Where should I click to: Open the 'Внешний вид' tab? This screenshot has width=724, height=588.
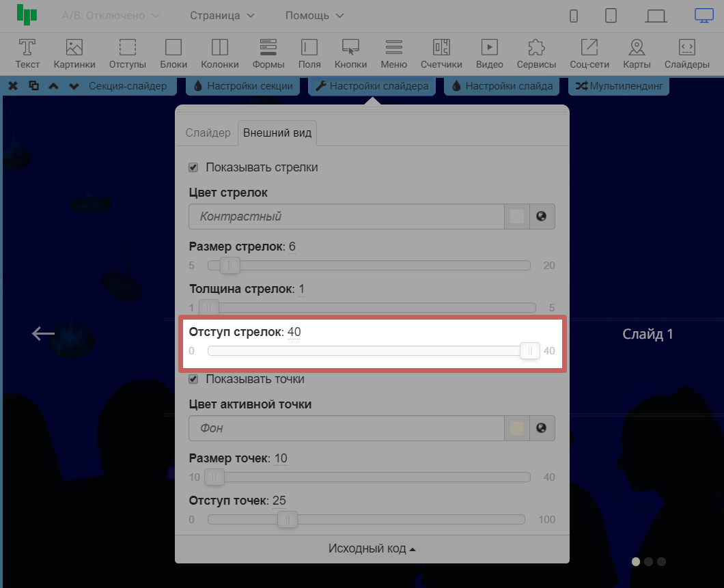(x=277, y=133)
